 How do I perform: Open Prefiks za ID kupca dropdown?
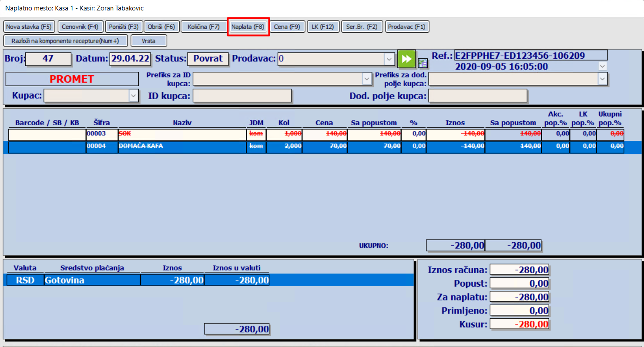[366, 78]
